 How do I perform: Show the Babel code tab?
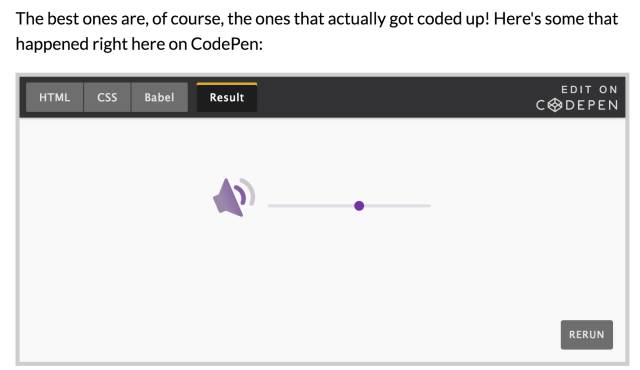tap(159, 97)
